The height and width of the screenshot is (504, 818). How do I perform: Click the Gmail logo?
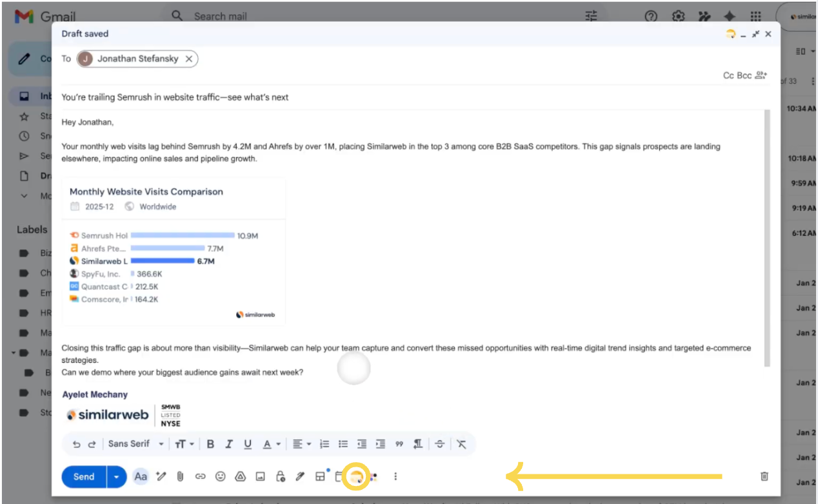point(45,17)
